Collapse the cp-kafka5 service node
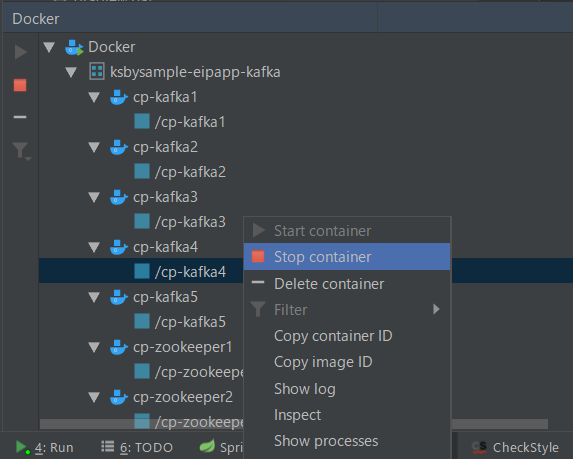 [x=94, y=297]
